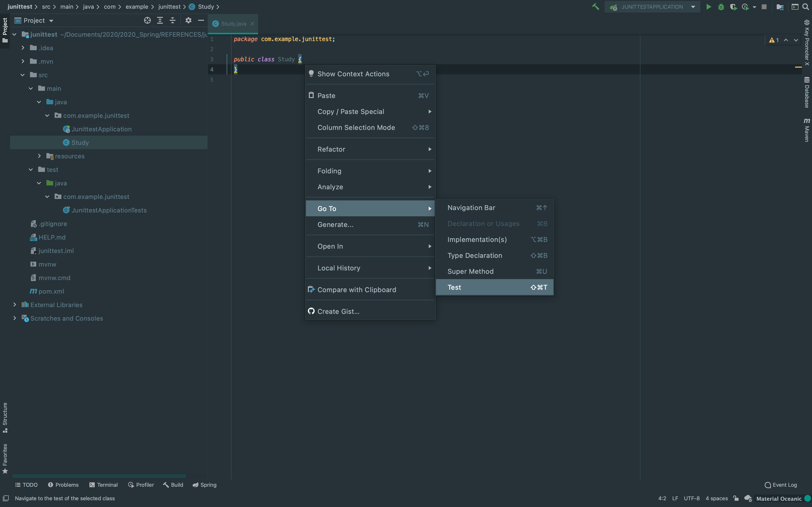Screen dimensions: 812x507
Task: Click the locate-file crosshair icon in Project panel
Action: click(147, 21)
